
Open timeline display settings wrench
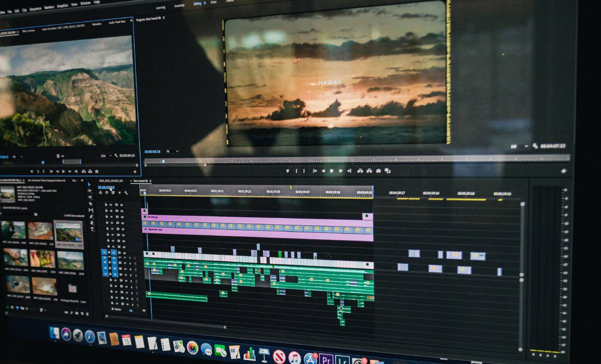126,193
